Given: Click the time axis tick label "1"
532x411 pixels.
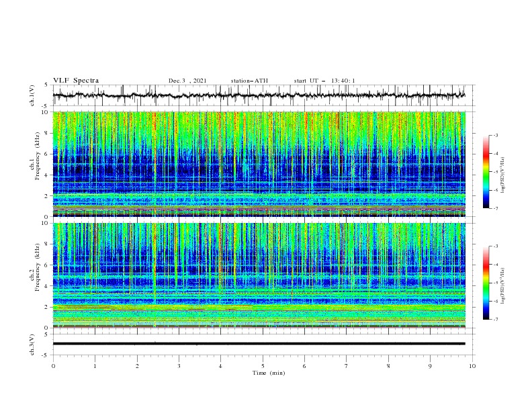Looking at the screenshot, I should 95,366.
